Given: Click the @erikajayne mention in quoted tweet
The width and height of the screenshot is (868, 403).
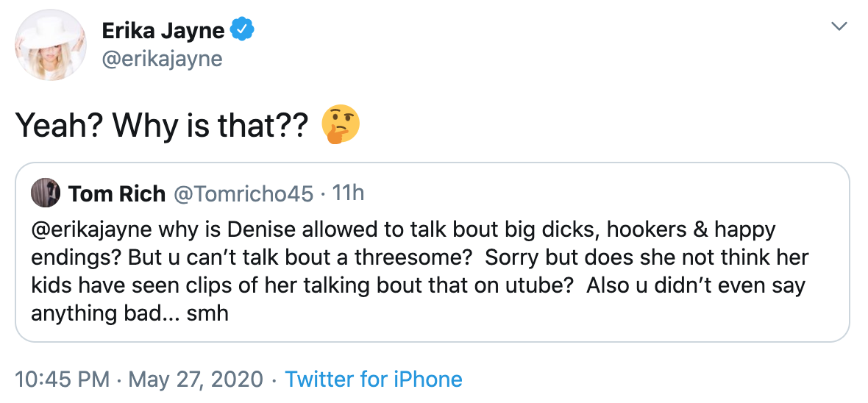Looking at the screenshot, I should point(93,229).
